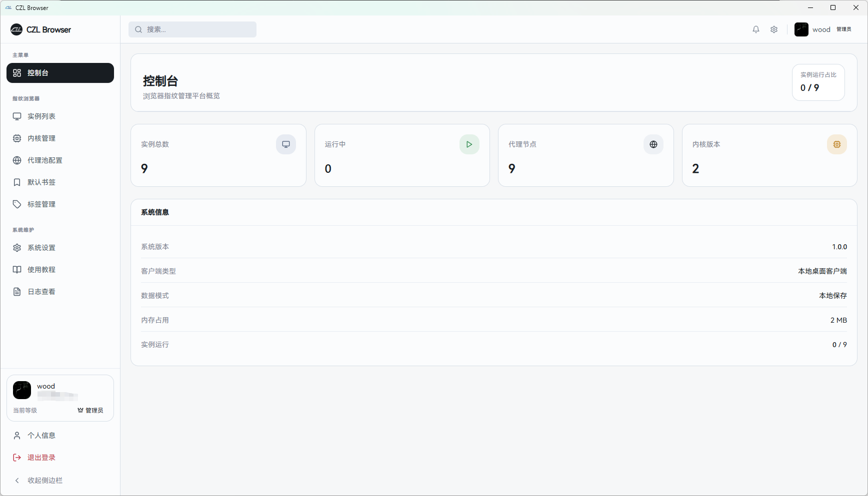Image resolution: width=868 pixels, height=496 pixels.
Task: Click the 运行中 card label
Action: [x=335, y=144]
